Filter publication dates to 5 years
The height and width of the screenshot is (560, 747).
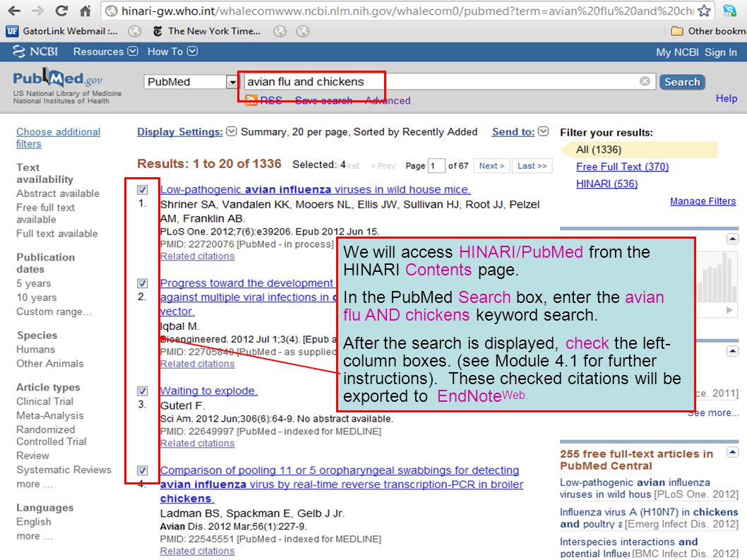pos(33,283)
